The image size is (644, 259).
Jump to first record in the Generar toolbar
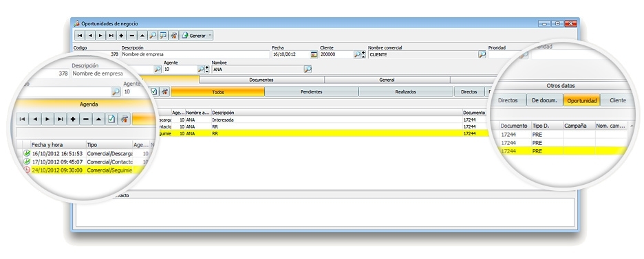tap(80, 36)
